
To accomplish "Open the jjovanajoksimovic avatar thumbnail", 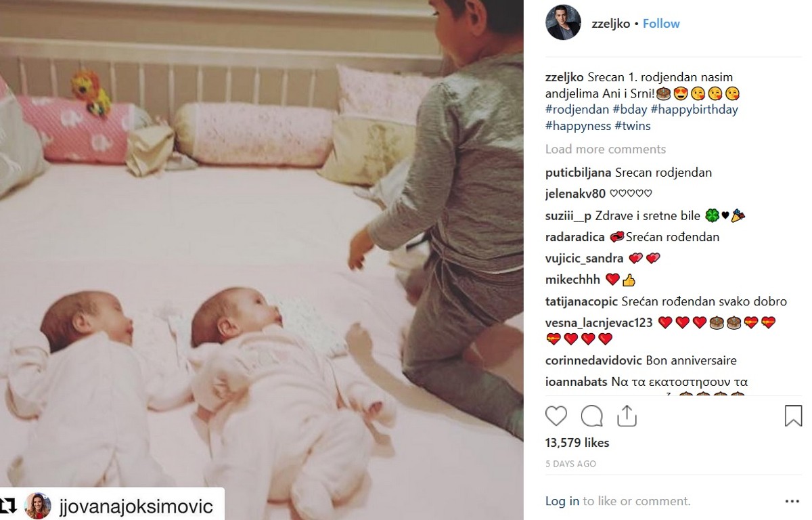I will (38, 506).
